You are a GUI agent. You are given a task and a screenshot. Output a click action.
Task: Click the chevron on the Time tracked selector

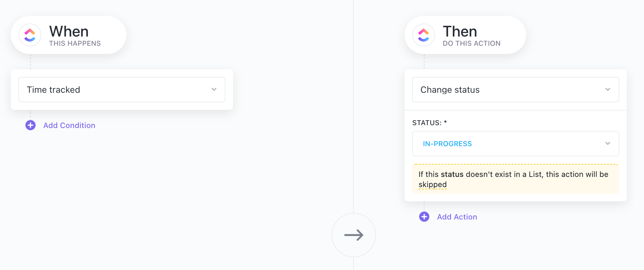(214, 89)
